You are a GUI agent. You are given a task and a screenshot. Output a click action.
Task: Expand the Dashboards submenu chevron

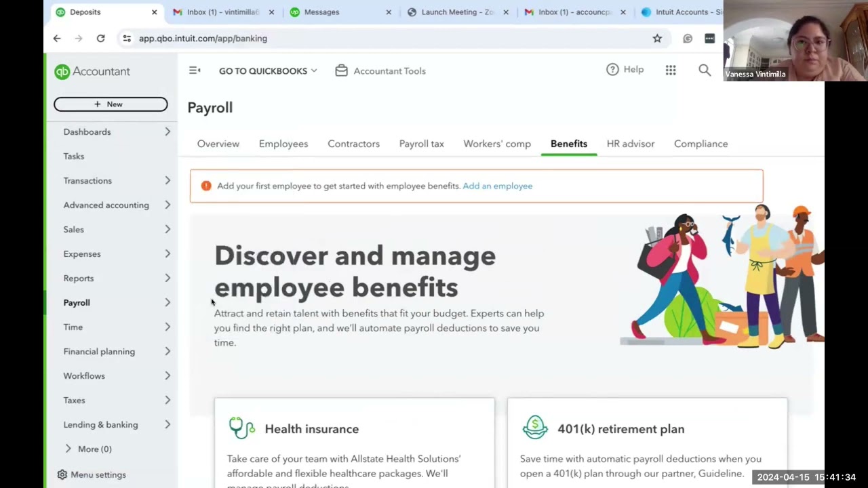click(x=167, y=131)
